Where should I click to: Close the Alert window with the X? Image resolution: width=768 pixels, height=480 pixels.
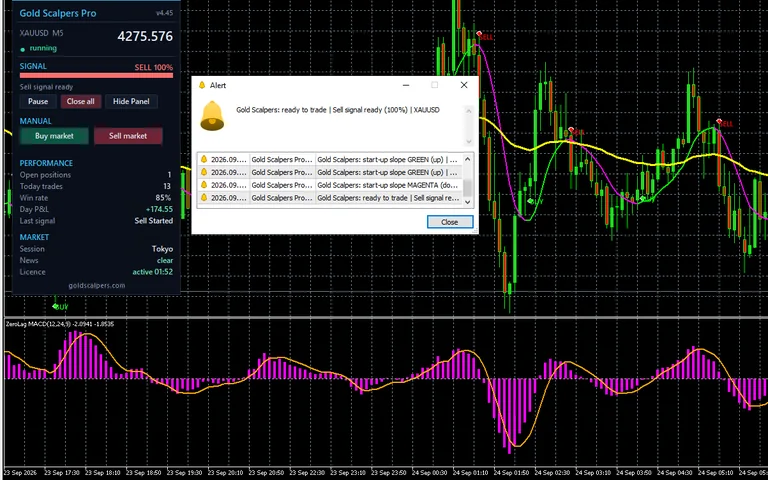464,85
